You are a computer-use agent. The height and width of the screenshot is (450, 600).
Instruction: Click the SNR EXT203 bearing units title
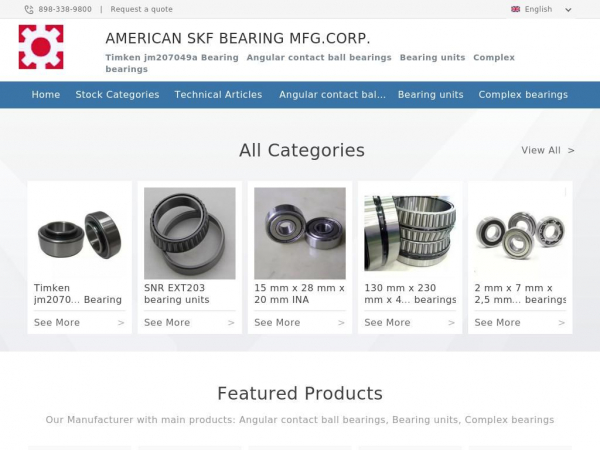176,294
